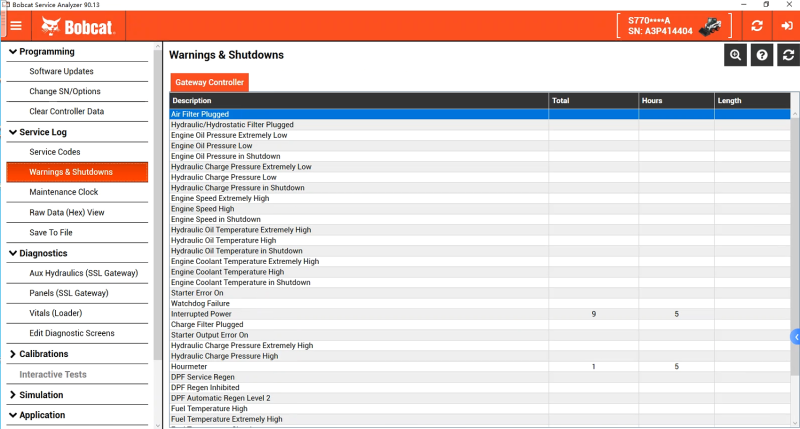Screen dimensions: 800x429
Task: Open help with question mark icon
Action: [x=762, y=56]
